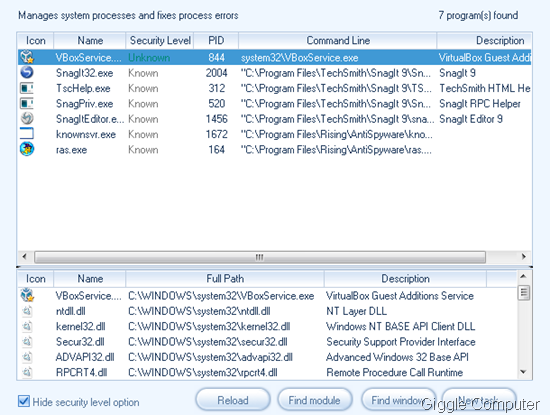Screen dimensions: 550x415
Task: Click the Secur32.dll module icon
Action: (x=27, y=342)
